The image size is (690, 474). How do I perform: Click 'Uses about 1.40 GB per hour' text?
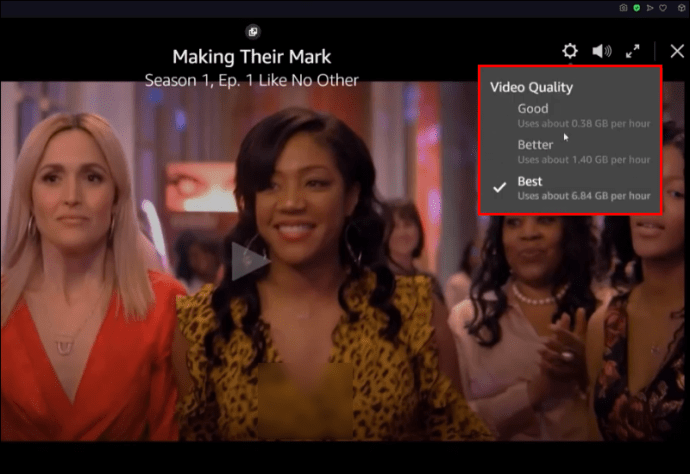pos(584,160)
